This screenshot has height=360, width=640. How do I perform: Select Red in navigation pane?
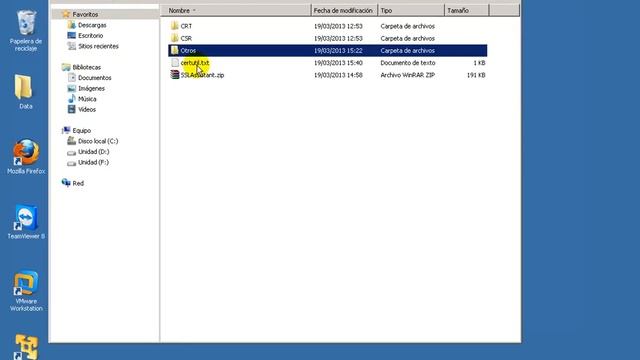pyautogui.click(x=78, y=183)
